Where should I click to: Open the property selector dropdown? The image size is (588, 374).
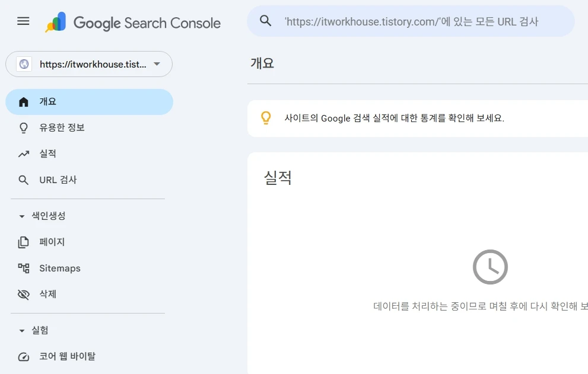pyautogui.click(x=89, y=64)
